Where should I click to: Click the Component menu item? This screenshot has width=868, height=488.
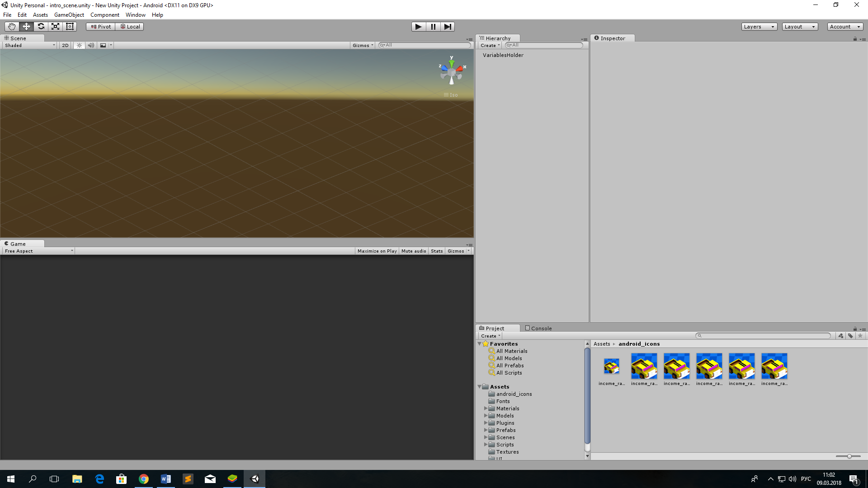104,15
